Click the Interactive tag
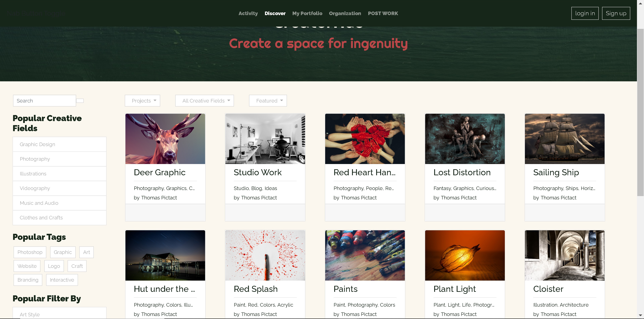 [62, 280]
